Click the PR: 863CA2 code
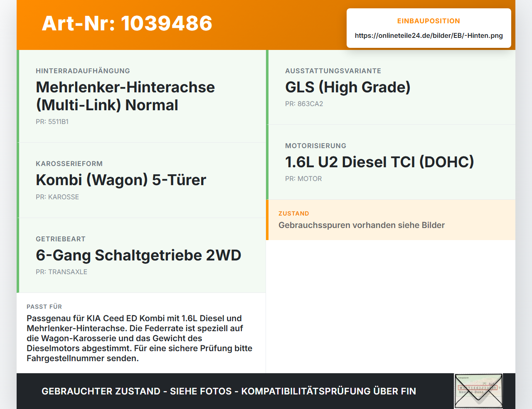Viewport: 532px width, 409px height. tap(304, 104)
